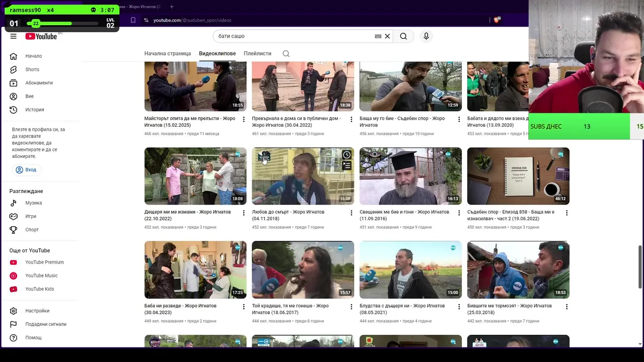Click in the search field with бати сашо
The width and height of the screenshot is (644, 362).
point(294,36)
